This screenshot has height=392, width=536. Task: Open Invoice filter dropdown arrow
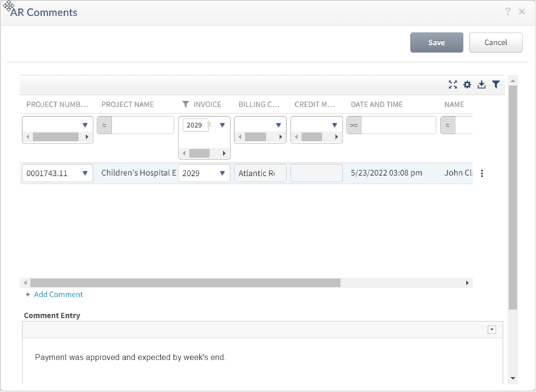[222, 125]
